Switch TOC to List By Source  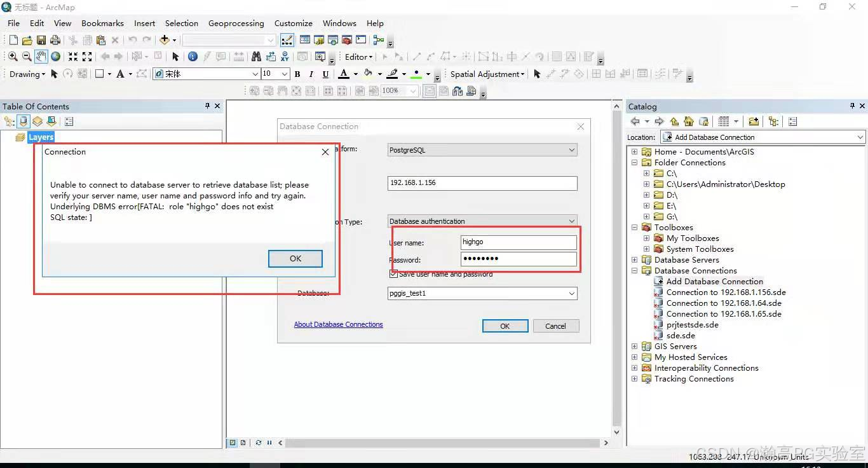pos(24,121)
